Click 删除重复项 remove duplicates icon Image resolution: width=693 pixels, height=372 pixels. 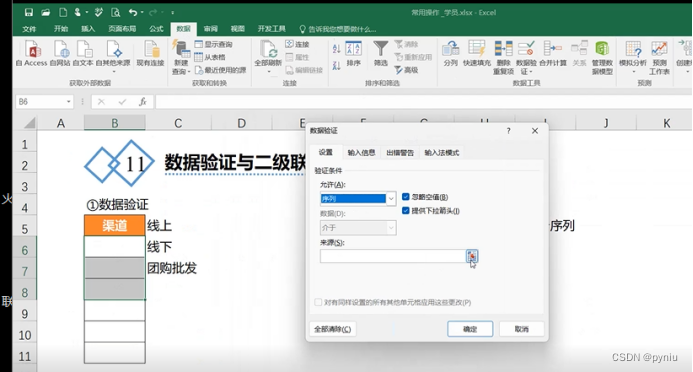pos(503,57)
